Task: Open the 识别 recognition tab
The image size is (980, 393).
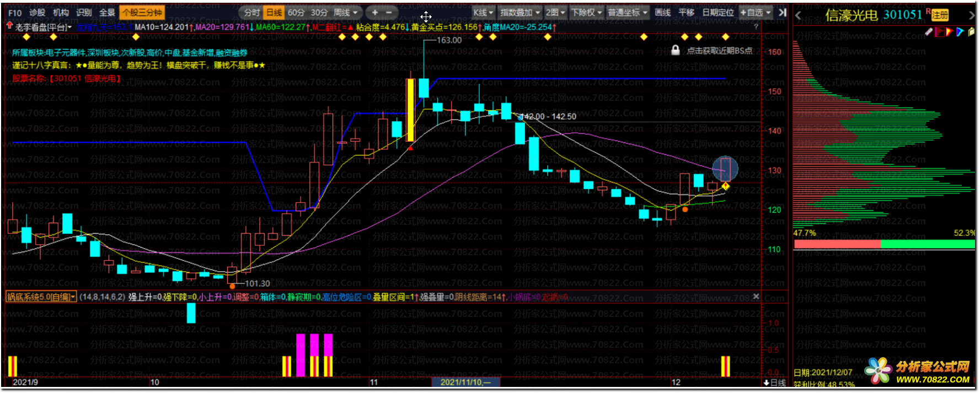Action: click(84, 13)
